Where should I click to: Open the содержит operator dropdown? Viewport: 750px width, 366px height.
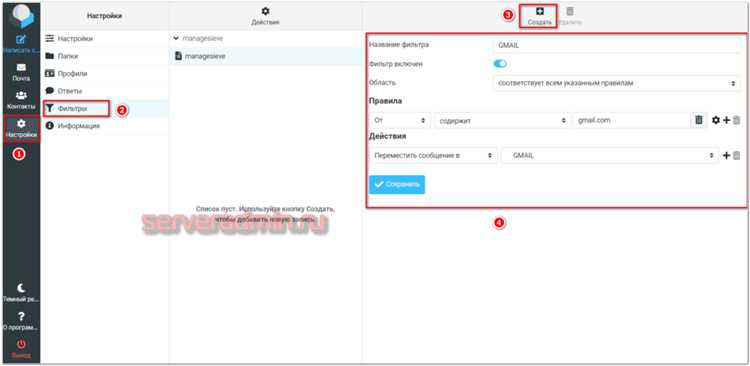pos(502,121)
